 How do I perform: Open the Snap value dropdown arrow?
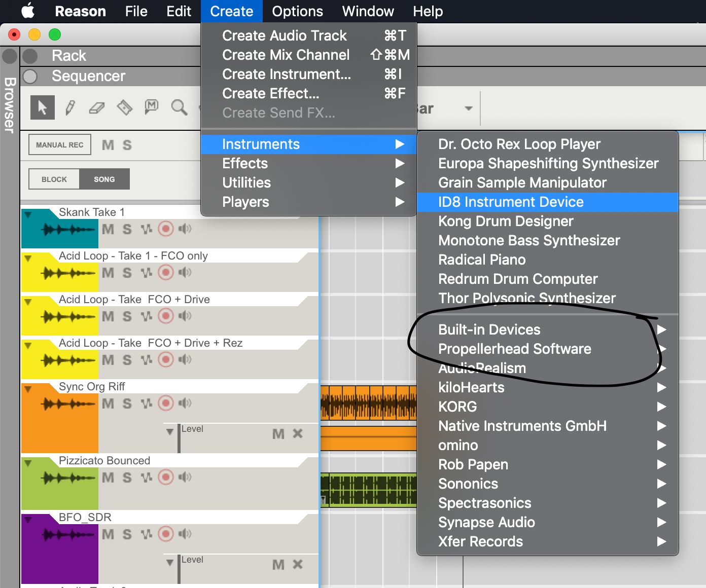tap(469, 108)
